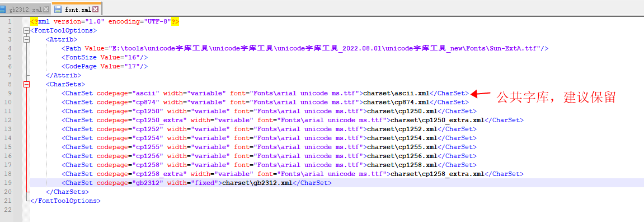Click the codepage="gb2312" attribute
644x222 pixels.
[130, 183]
